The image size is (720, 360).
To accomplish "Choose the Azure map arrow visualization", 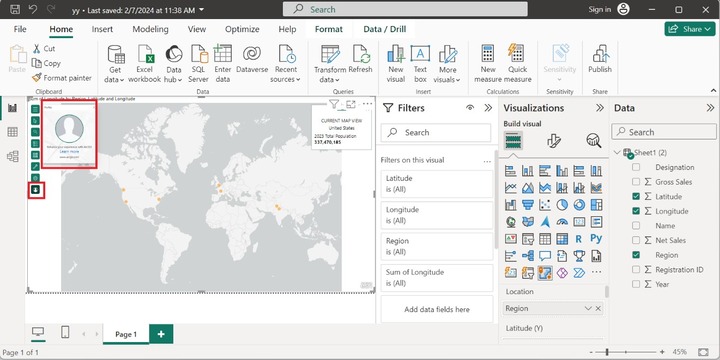I will tap(545, 222).
